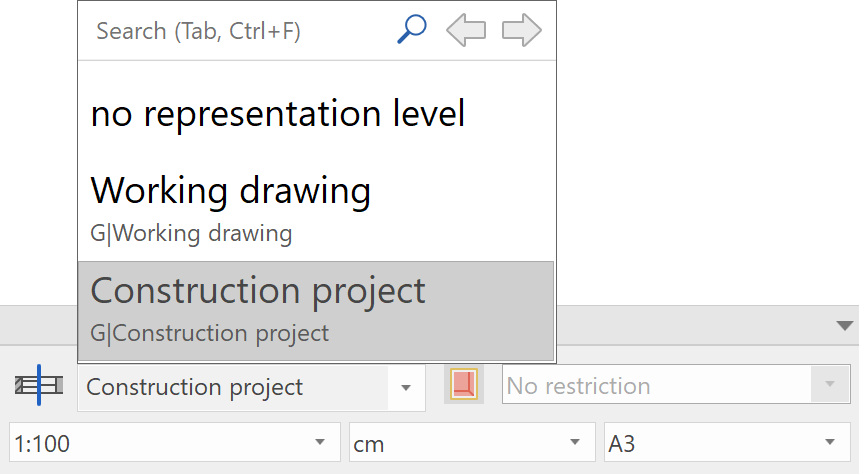The height and width of the screenshot is (474, 859).
Task: Open the 1:100 scale dropdown
Action: coord(160,443)
